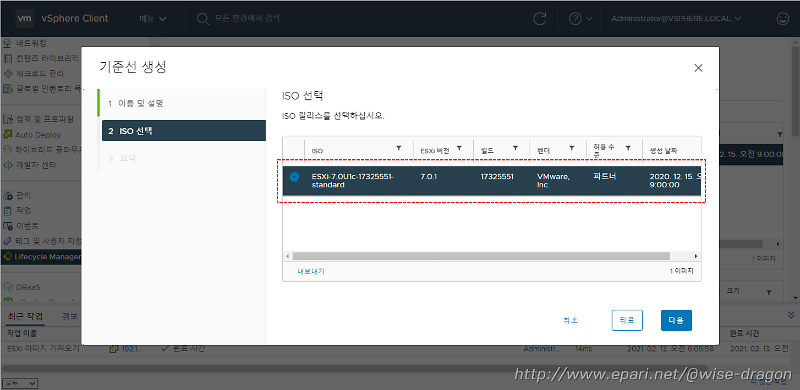The width and height of the screenshot is (800, 390).
Task: Click the 하이브리드 클라우드 sidebar icon
Action: [7, 150]
